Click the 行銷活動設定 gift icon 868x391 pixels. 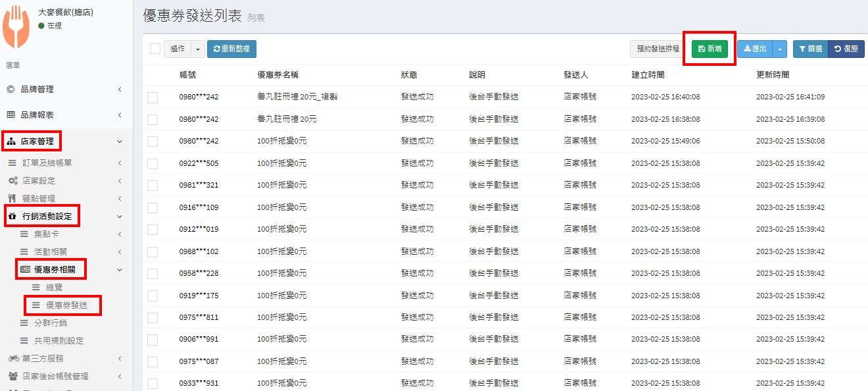(x=12, y=216)
